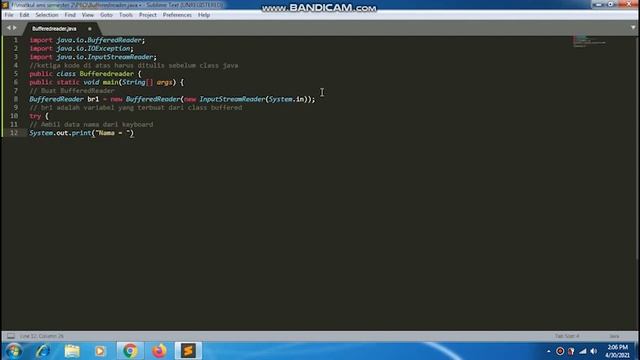The image size is (640, 360).
Task: Go to next tab with right arrow
Action: tap(15, 28)
